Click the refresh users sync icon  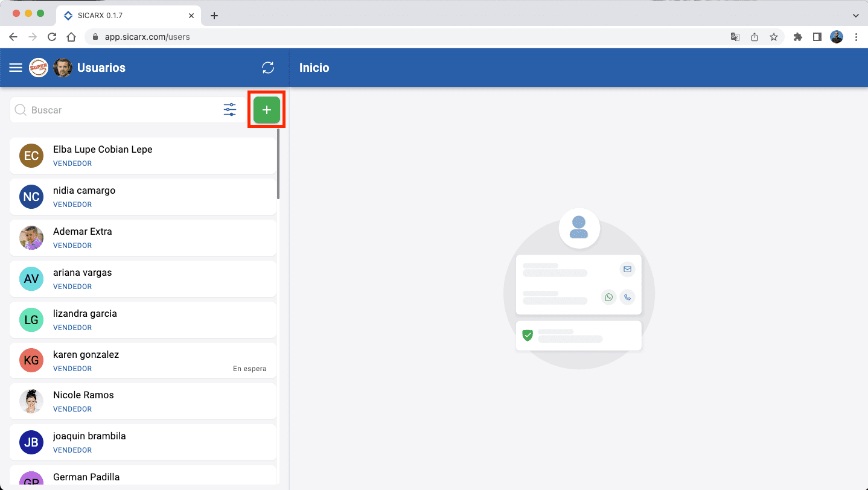coord(268,68)
